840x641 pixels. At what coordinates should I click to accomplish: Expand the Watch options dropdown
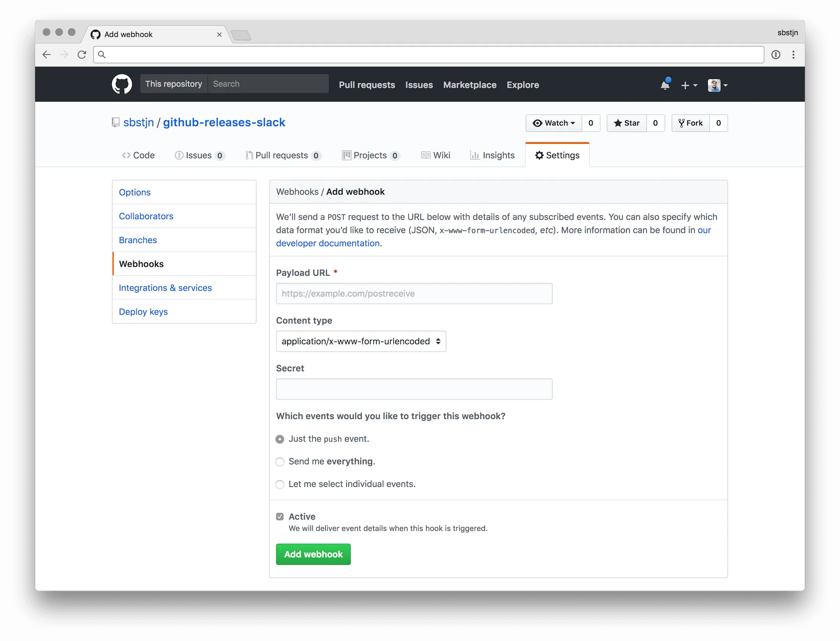tap(573, 123)
